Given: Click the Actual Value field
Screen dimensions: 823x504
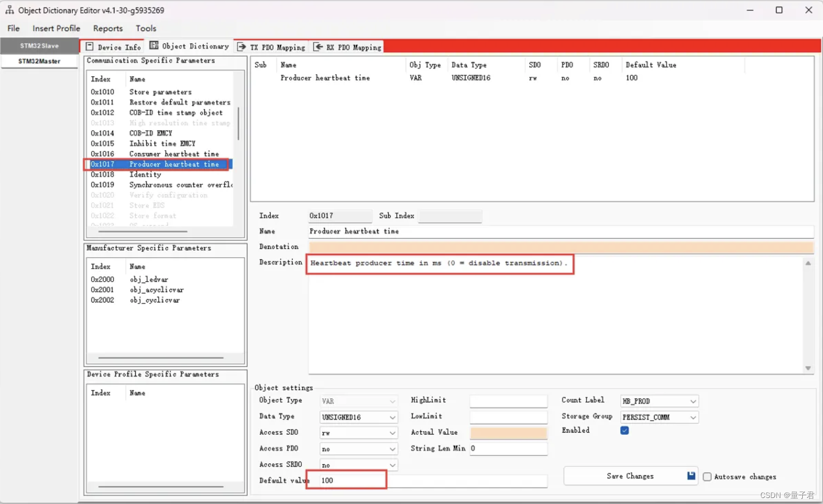Looking at the screenshot, I should pyautogui.click(x=509, y=433).
